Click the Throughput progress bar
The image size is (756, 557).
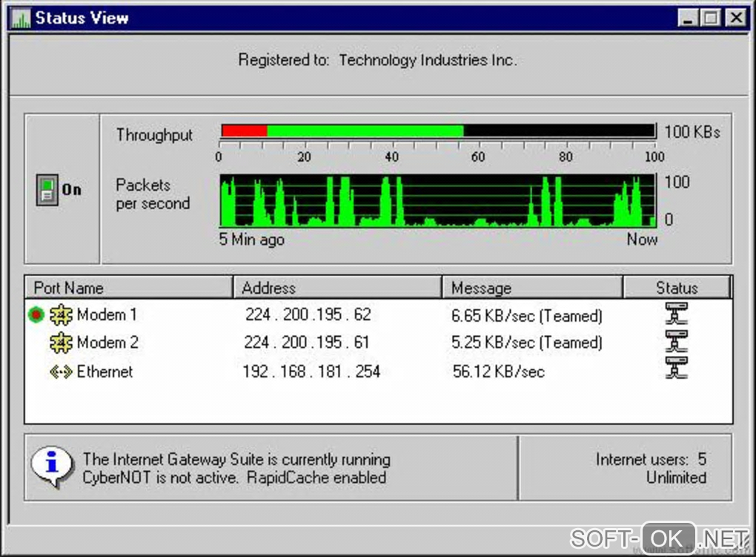click(x=438, y=131)
